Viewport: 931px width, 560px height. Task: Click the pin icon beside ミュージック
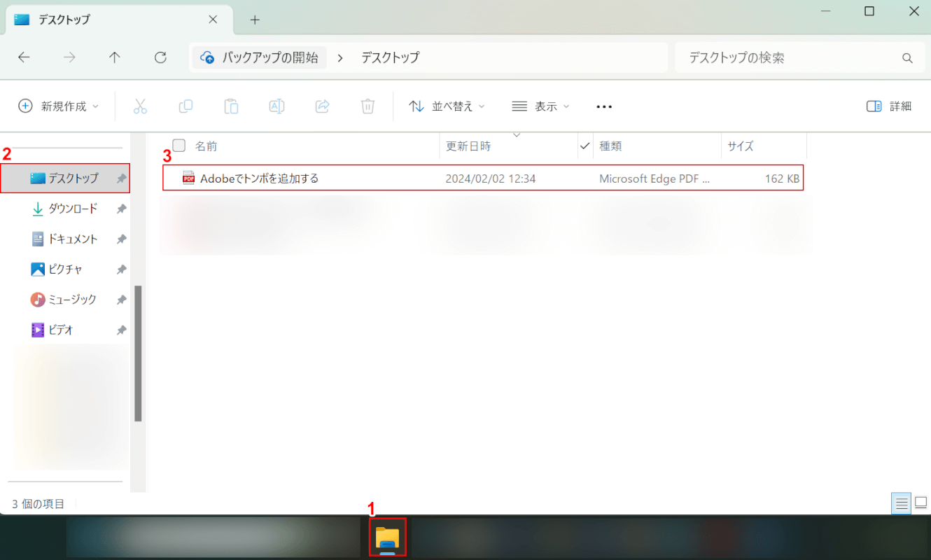pyautogui.click(x=121, y=300)
